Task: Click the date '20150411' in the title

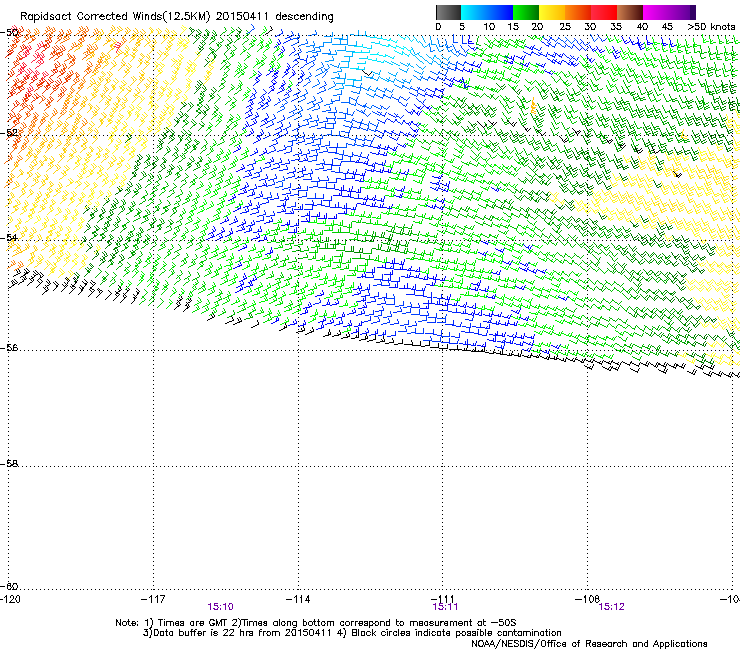Action: tap(242, 16)
